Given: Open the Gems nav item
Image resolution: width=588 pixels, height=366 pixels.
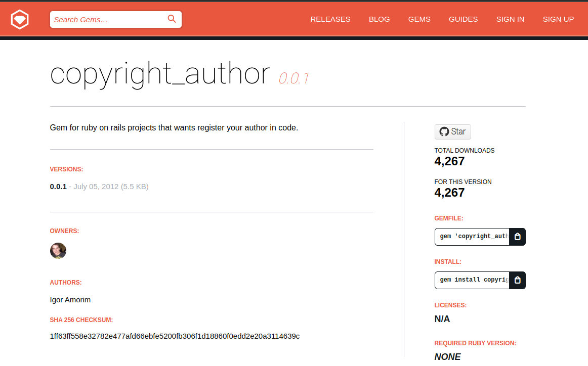Looking at the screenshot, I should [419, 19].
